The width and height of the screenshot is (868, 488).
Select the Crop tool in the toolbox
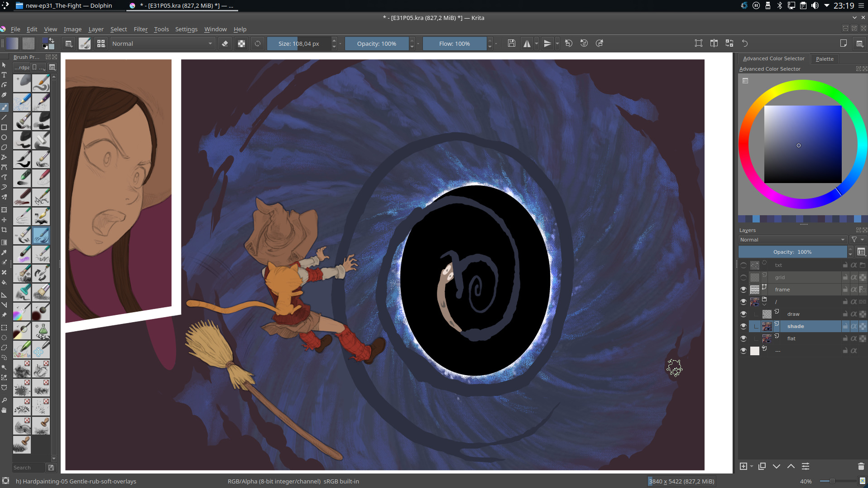pos(4,230)
